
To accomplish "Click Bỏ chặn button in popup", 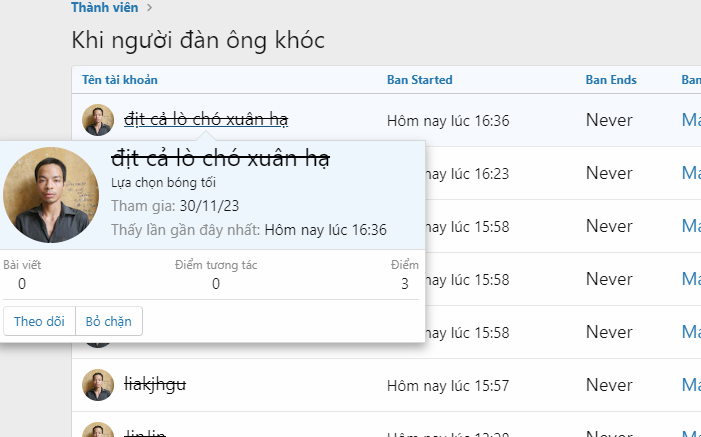I will coord(109,321).
